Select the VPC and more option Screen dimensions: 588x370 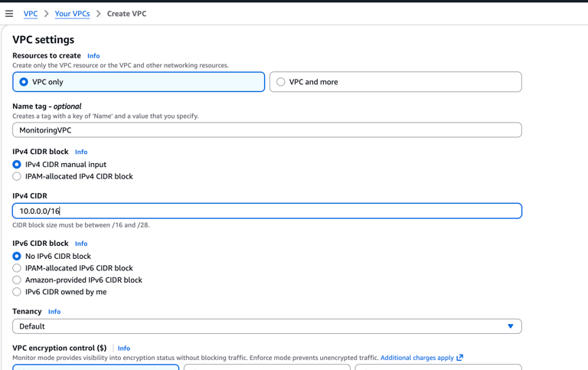click(281, 82)
